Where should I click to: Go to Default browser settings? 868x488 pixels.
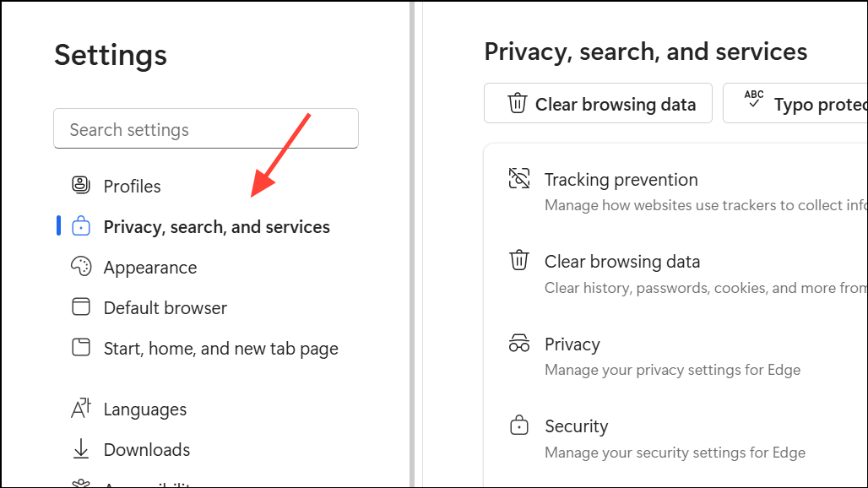165,307
